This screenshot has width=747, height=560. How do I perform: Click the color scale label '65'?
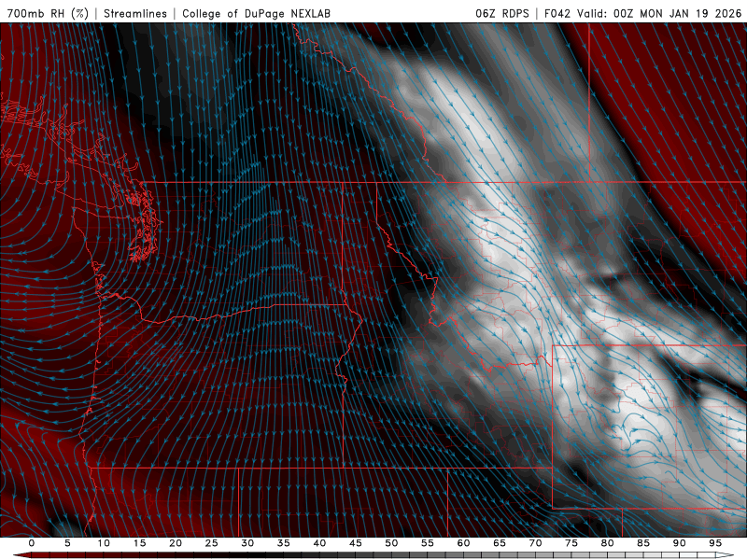click(x=500, y=543)
